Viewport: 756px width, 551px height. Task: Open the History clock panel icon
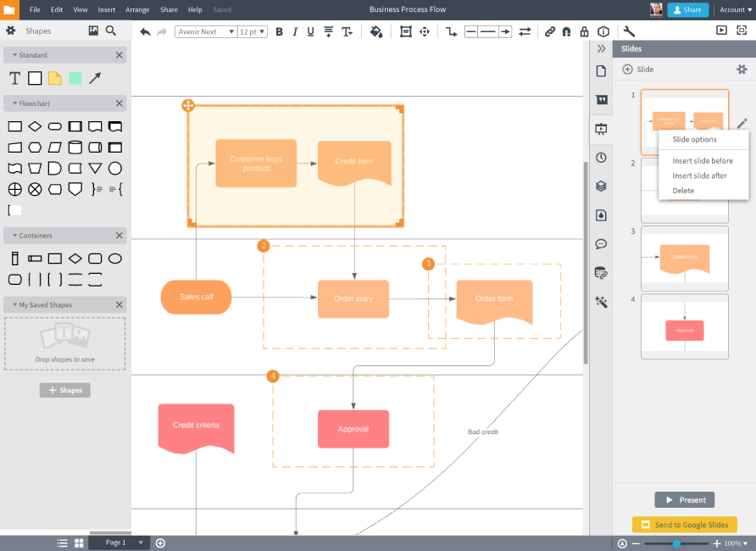(x=601, y=158)
